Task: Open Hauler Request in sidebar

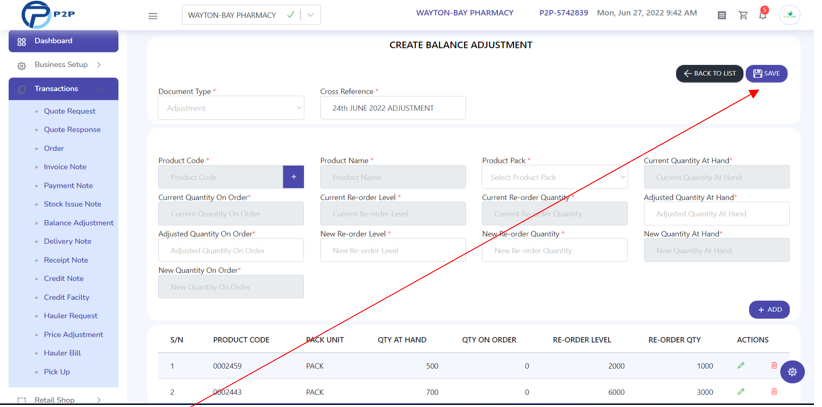Action: pyautogui.click(x=71, y=316)
